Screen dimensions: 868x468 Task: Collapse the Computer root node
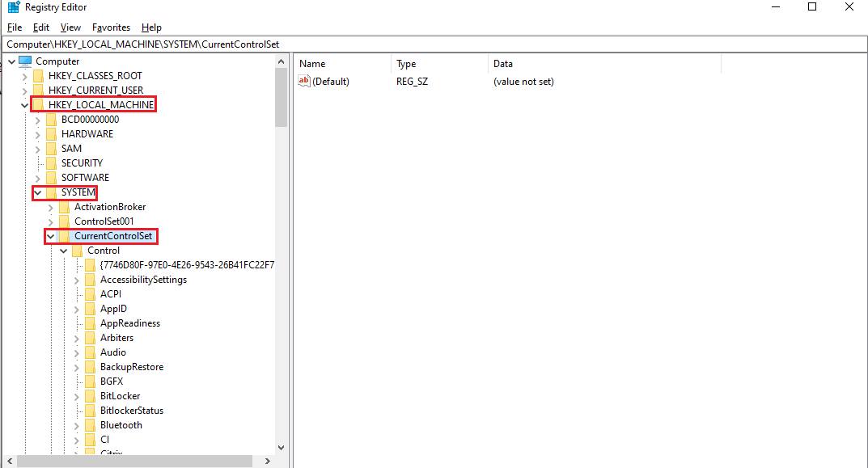[11, 61]
